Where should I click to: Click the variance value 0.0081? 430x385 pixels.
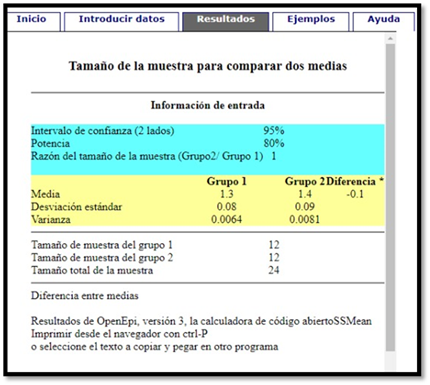(x=305, y=219)
